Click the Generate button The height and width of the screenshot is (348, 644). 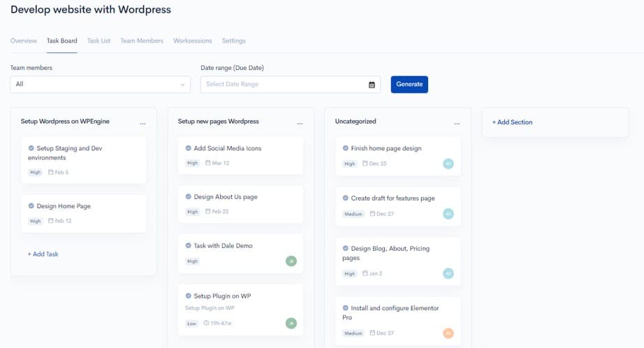409,85
